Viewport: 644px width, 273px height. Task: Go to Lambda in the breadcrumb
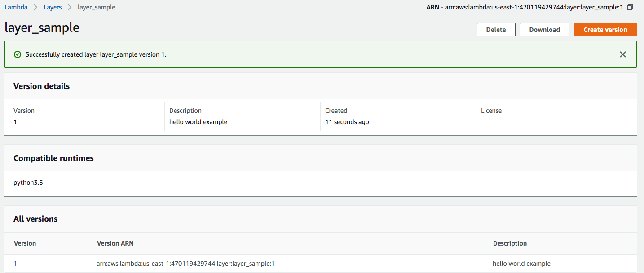[16, 7]
